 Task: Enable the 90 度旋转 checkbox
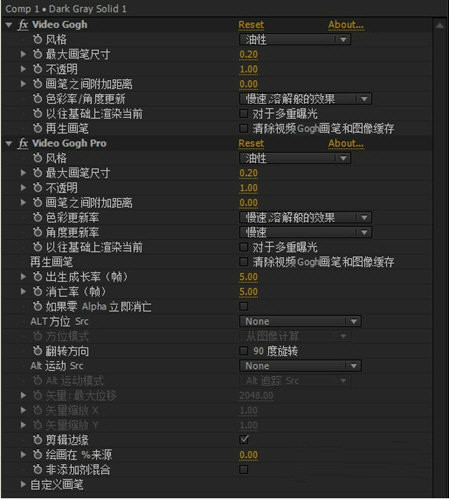click(x=244, y=351)
